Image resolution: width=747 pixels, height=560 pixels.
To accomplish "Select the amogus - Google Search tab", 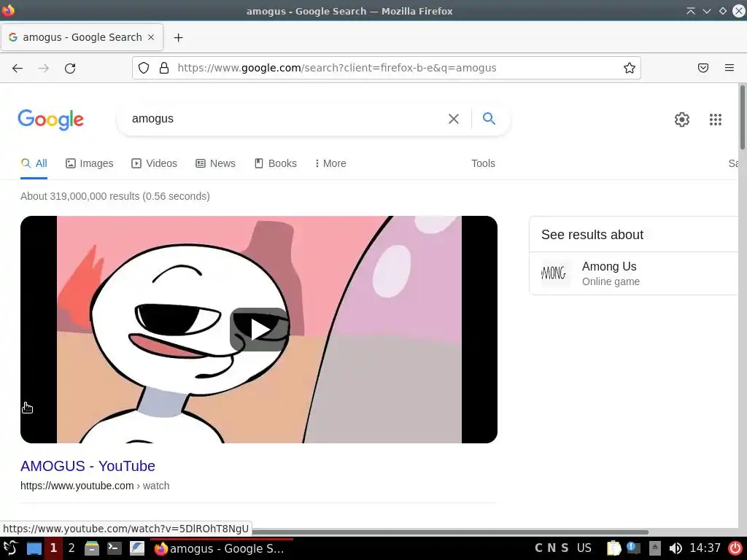I will [x=82, y=37].
